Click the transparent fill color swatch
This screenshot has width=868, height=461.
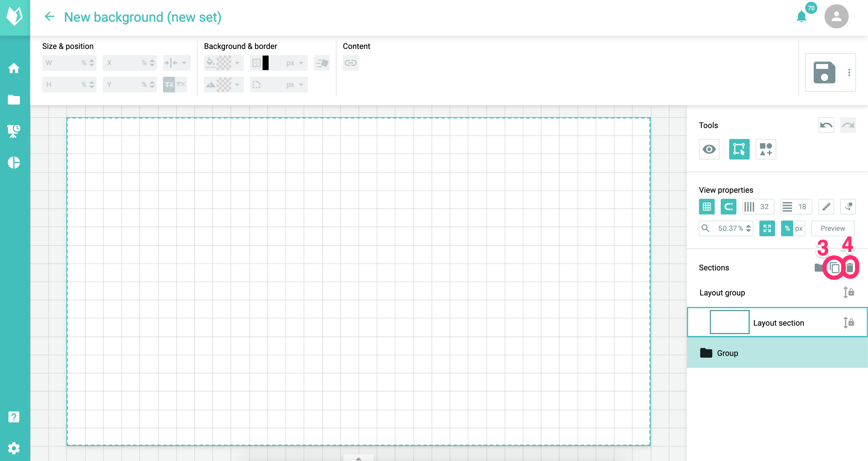224,63
